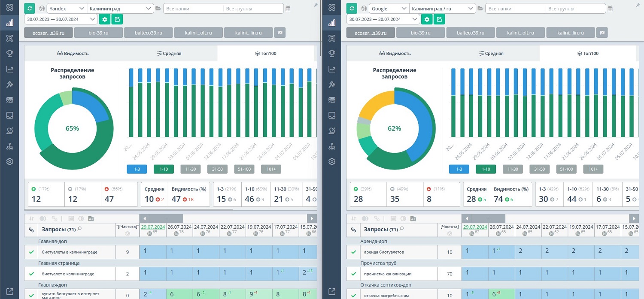
Task: Toggle the 51-100 legend button under the Yandex chart
Action: (x=244, y=169)
